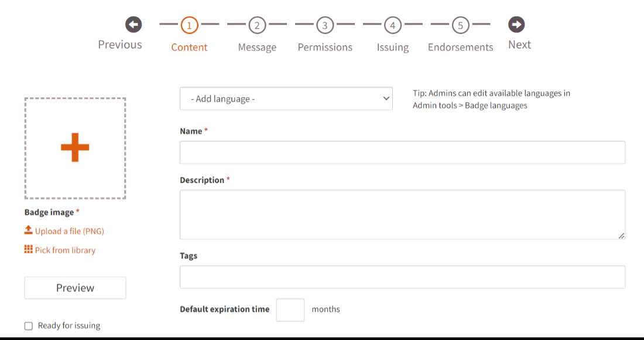Image resolution: width=644 pixels, height=340 pixels.
Task: Expand the Add language dropdown
Action: pyautogui.click(x=286, y=98)
